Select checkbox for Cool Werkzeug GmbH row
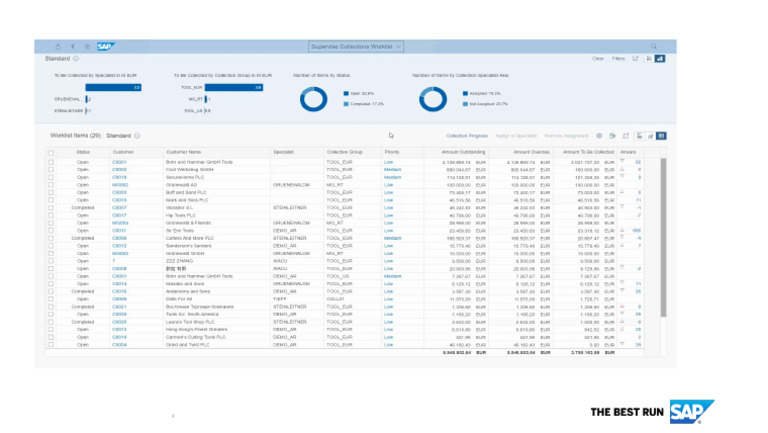Screen dimensions: 768x433 [x=51, y=169]
